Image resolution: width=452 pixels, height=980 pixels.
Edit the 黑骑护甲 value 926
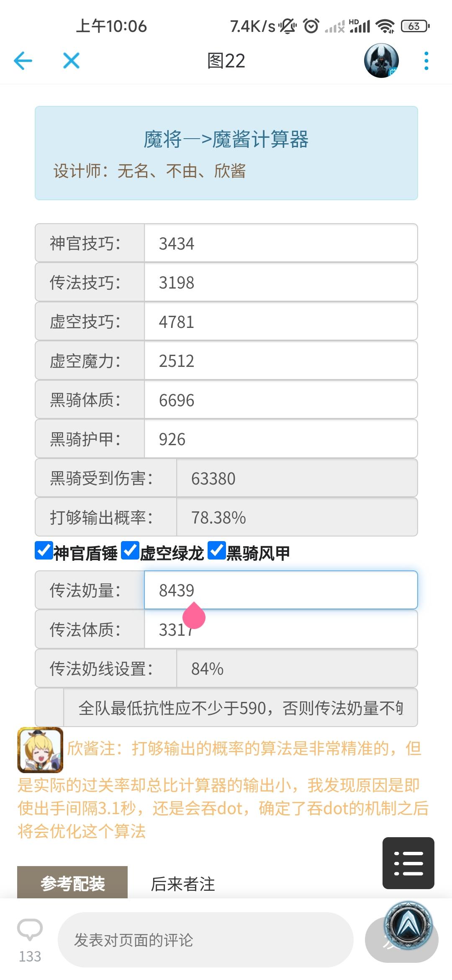(x=281, y=439)
